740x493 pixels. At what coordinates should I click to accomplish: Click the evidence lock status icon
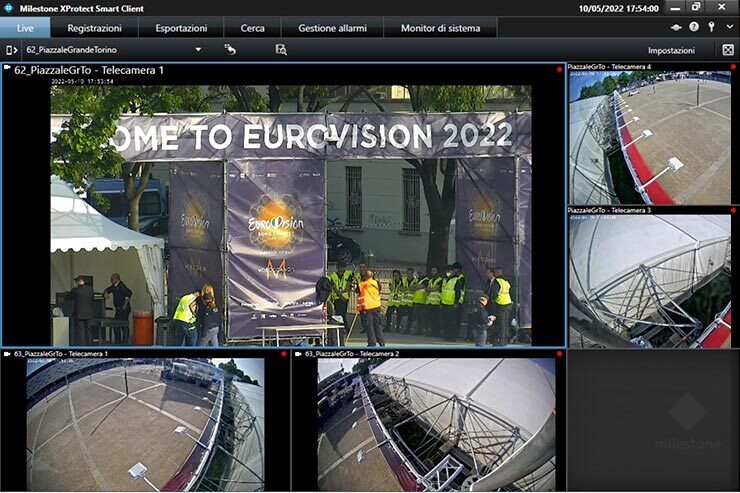click(x=676, y=27)
